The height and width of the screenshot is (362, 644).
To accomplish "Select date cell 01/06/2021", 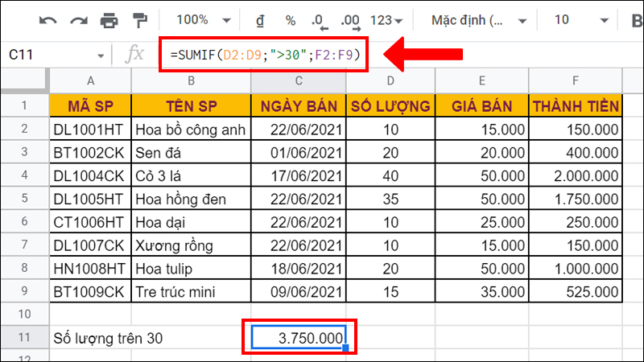I will (x=299, y=152).
